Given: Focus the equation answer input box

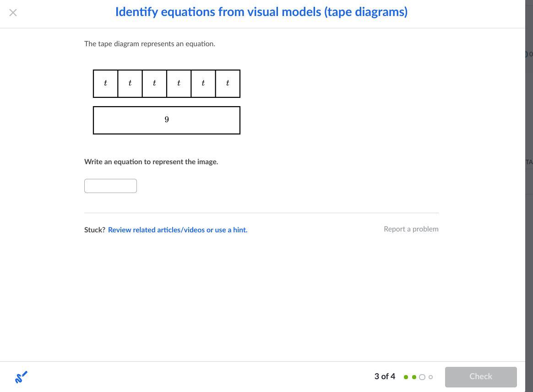Looking at the screenshot, I should [110, 186].
